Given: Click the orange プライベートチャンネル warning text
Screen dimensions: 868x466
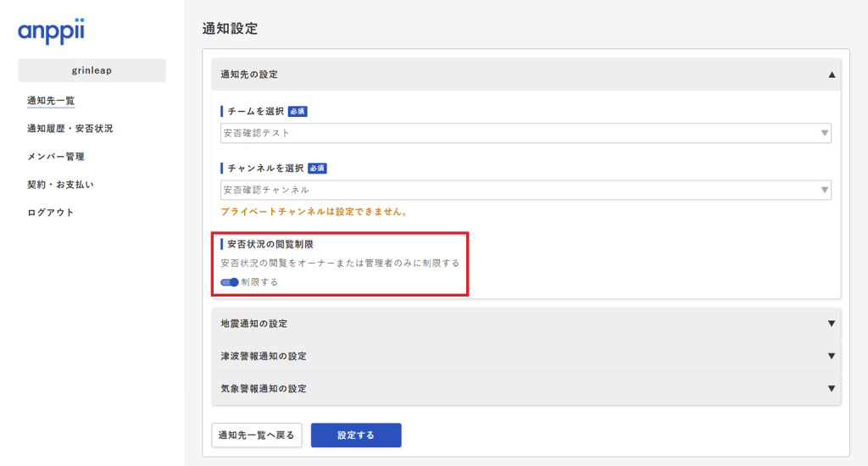Looking at the screenshot, I should 314,212.
